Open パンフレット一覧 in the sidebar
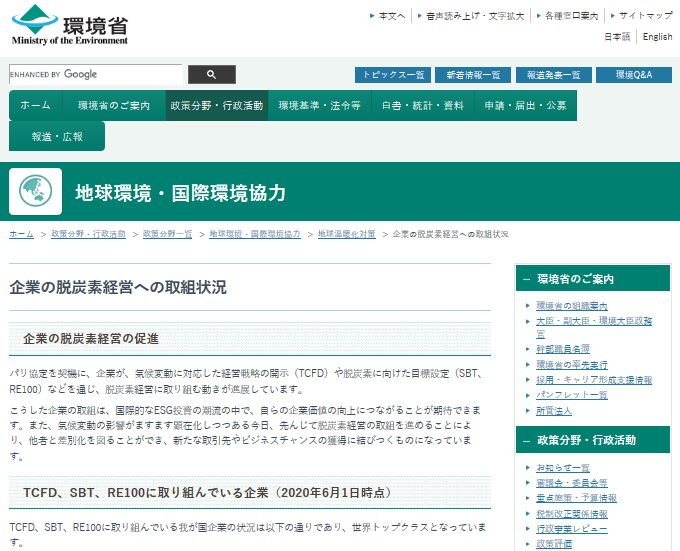680x551 pixels. (571, 395)
